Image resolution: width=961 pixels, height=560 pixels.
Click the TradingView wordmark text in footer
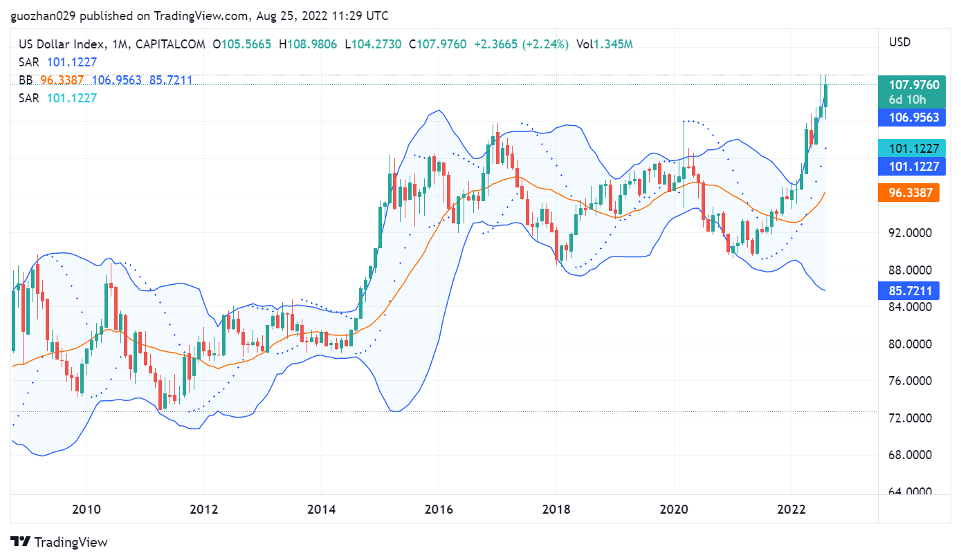coord(71,542)
